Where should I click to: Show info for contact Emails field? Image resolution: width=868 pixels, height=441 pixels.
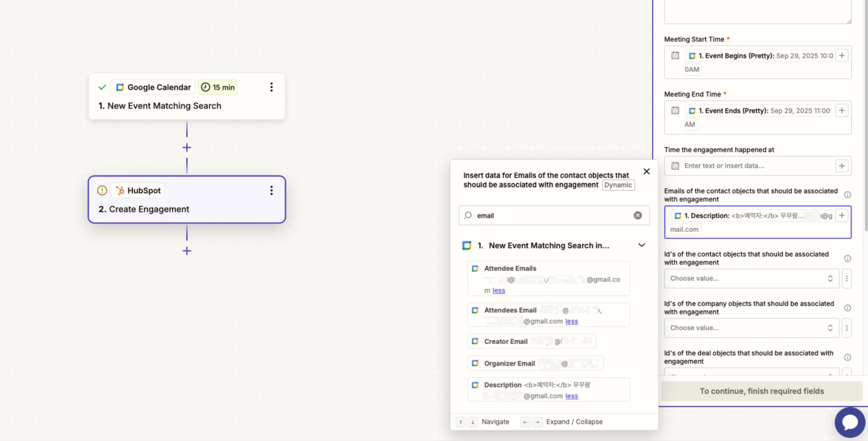847,195
